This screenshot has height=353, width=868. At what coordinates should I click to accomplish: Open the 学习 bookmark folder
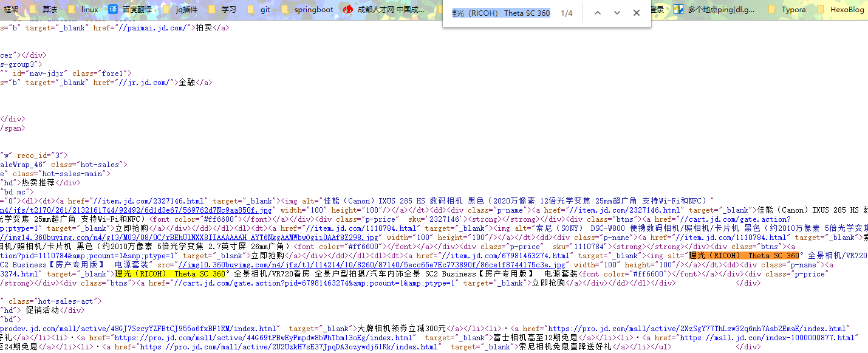[222, 10]
